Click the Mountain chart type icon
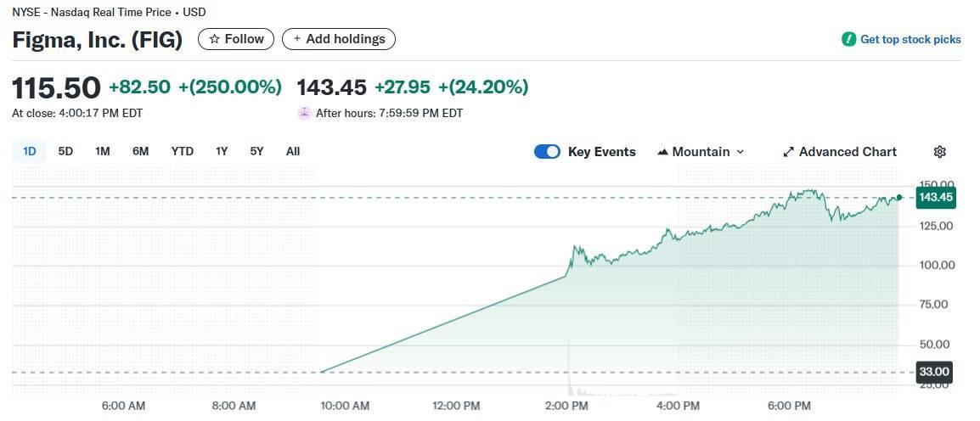The image size is (980, 421). [x=662, y=152]
